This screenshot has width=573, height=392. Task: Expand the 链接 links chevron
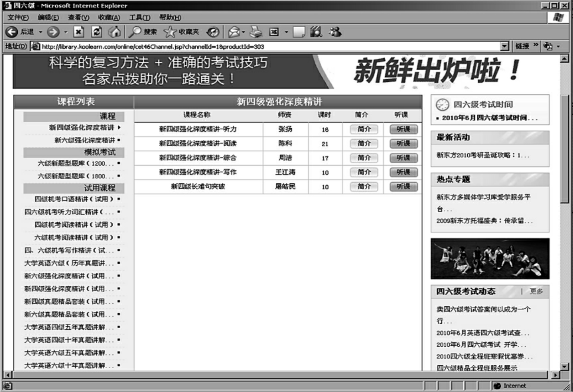(536, 46)
